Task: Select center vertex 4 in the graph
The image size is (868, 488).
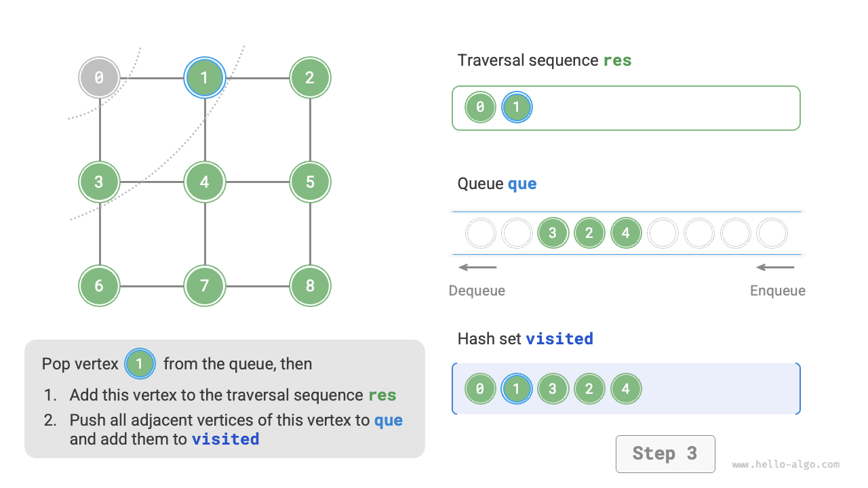Action: [205, 182]
